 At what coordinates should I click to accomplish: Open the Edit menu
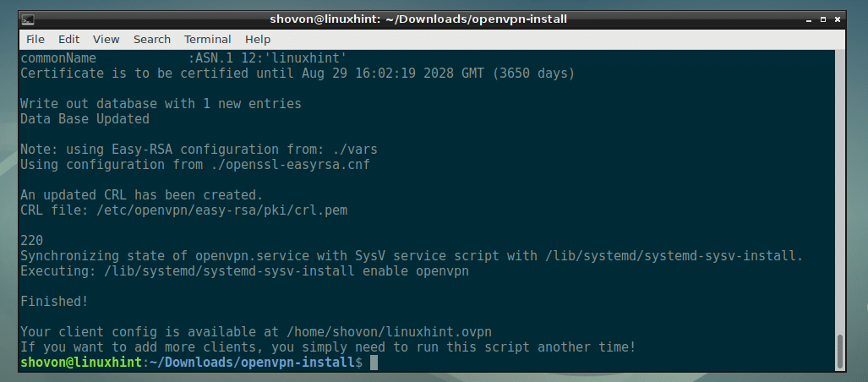[68, 39]
